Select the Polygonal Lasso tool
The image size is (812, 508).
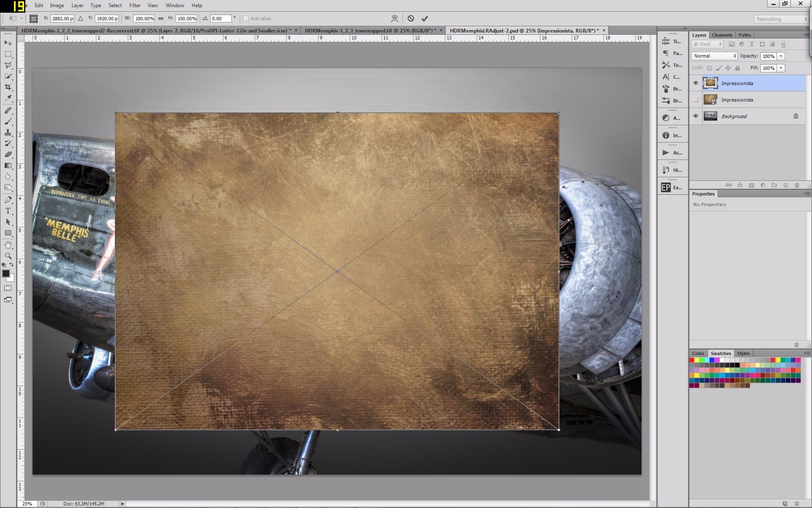click(x=8, y=65)
